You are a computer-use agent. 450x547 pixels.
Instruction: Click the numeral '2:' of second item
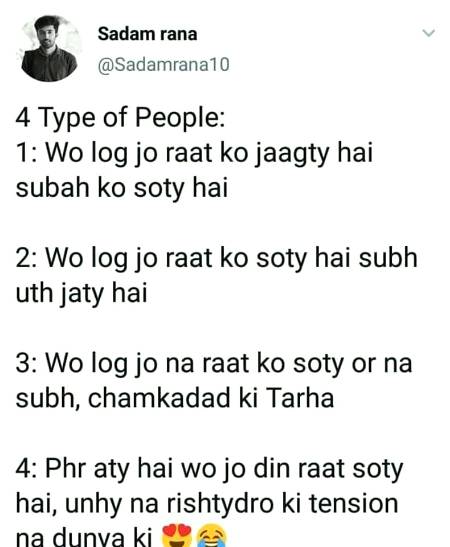click(x=26, y=258)
